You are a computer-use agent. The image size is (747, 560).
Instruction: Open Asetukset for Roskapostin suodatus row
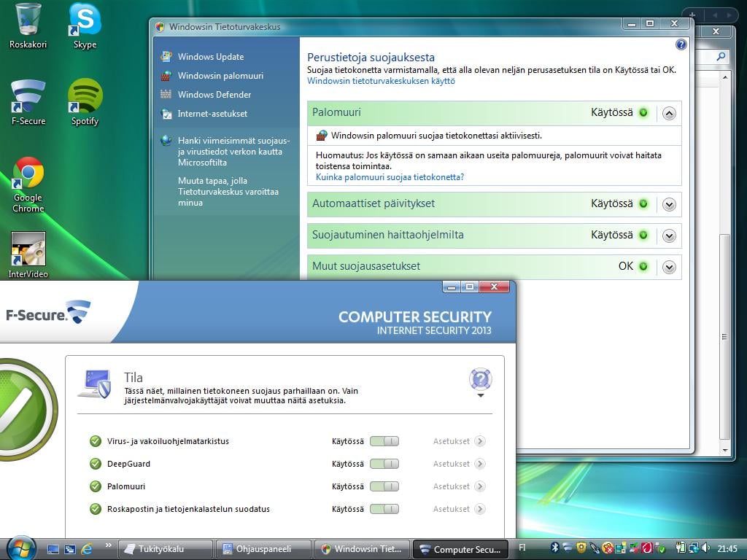pos(459,509)
